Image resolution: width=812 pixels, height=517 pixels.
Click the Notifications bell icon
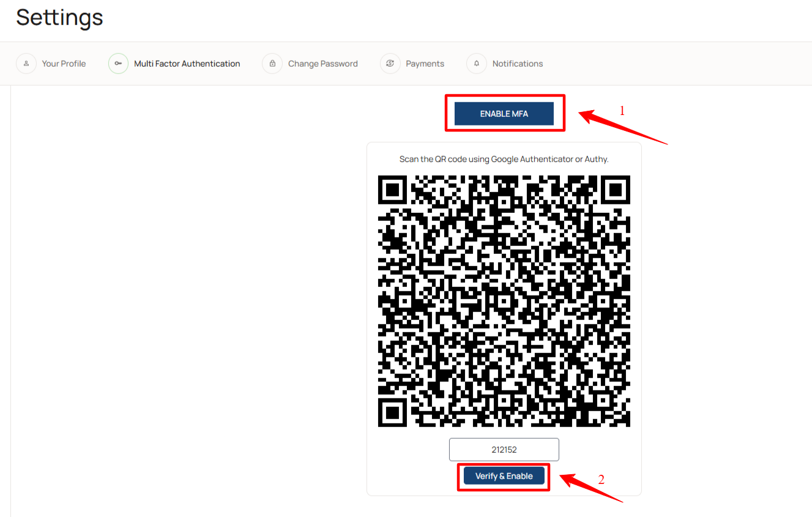click(x=477, y=64)
